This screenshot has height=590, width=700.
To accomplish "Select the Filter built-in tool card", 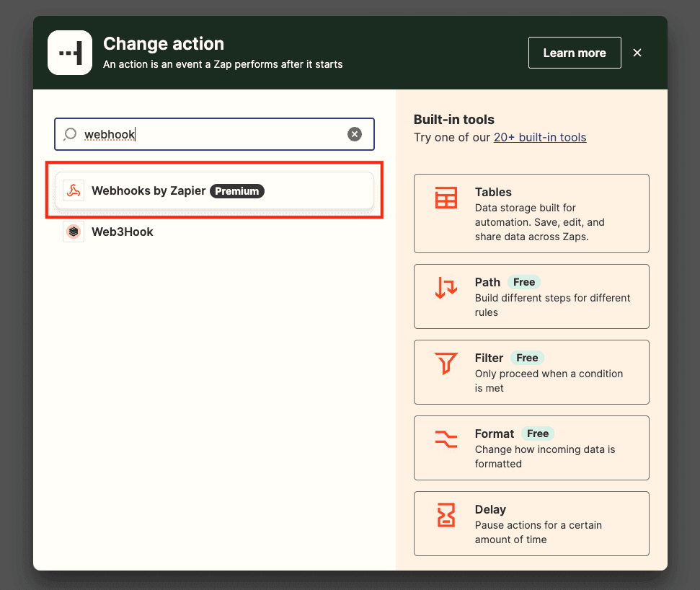I will (531, 372).
